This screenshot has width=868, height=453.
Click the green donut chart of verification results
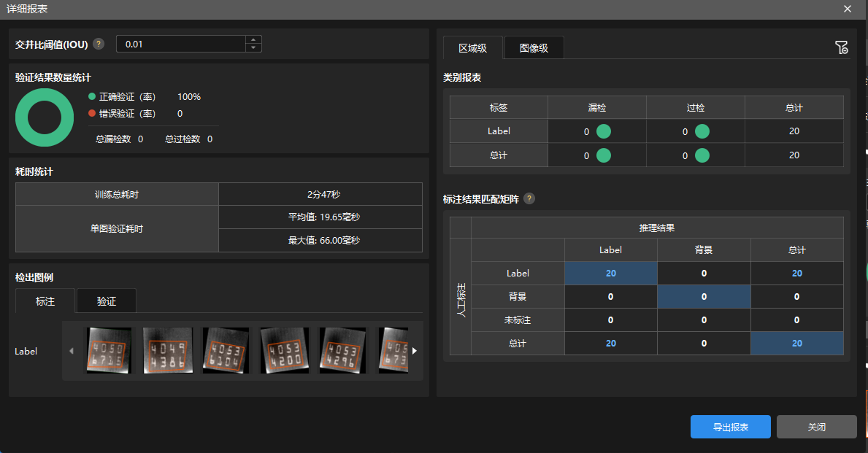[45, 117]
